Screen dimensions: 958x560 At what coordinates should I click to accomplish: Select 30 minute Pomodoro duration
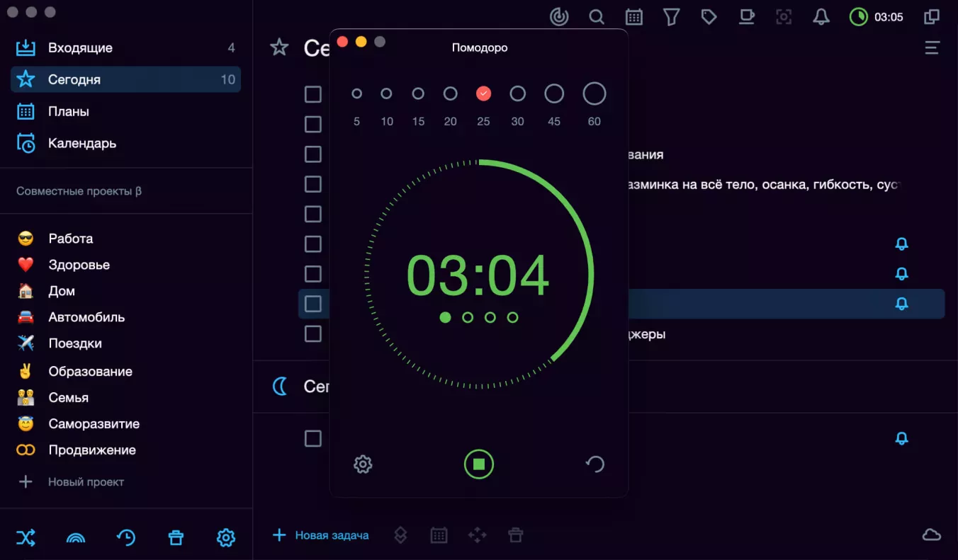pos(518,93)
